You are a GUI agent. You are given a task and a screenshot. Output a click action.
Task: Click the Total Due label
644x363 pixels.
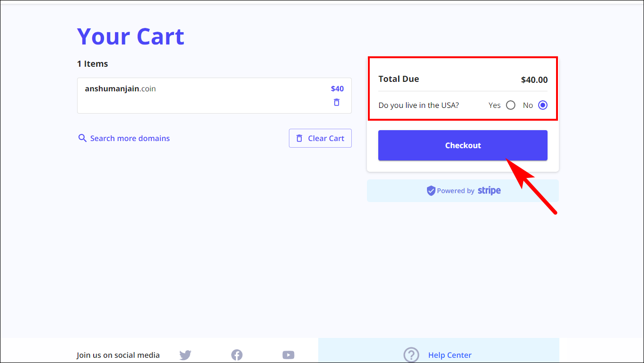pos(399,79)
